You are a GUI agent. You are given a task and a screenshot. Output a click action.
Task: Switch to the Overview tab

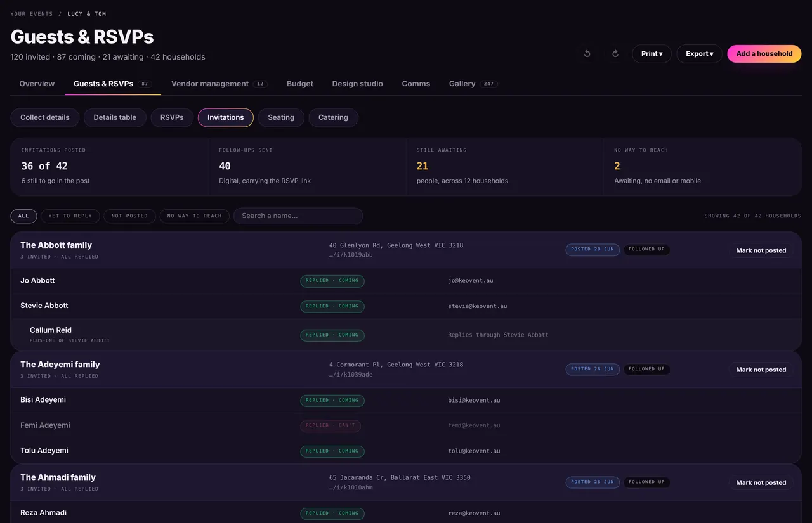coord(37,84)
